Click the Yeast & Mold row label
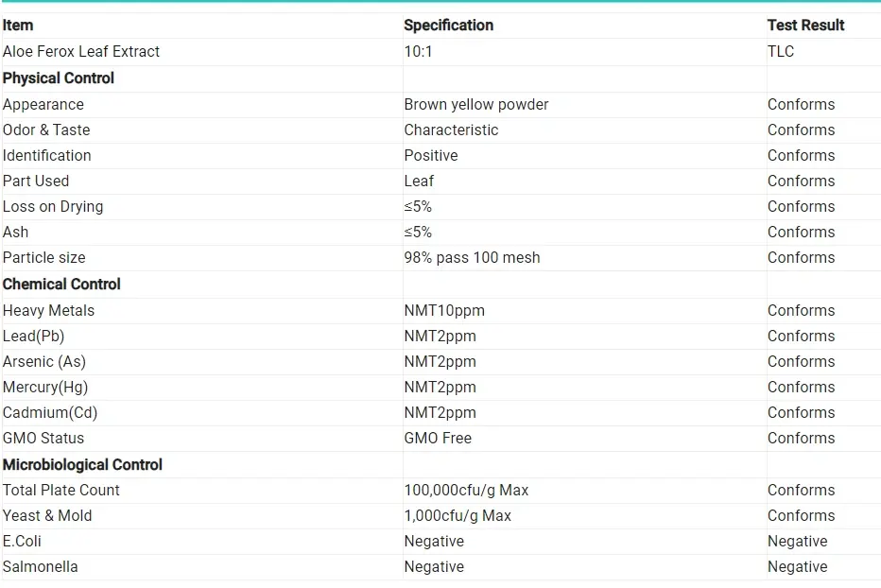The width and height of the screenshot is (881, 588). 47,516
